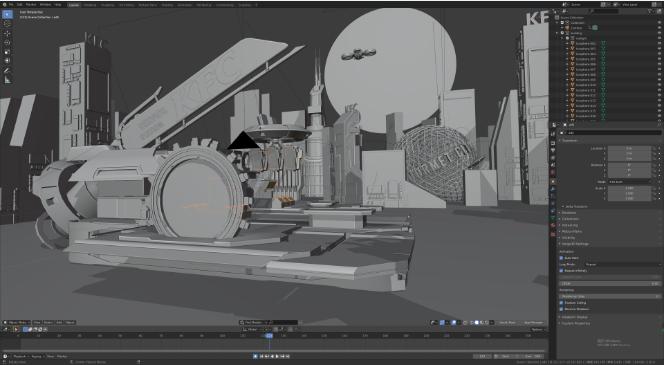664x365 pixels.
Task: Open the World properties tab
Action: click(553, 173)
